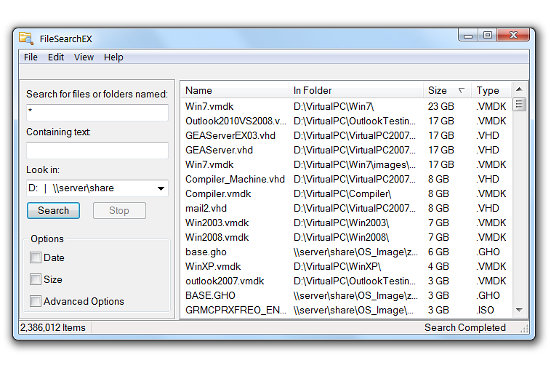The width and height of the screenshot is (550, 368).
Task: Enable the Size option checkbox
Action: (x=35, y=279)
